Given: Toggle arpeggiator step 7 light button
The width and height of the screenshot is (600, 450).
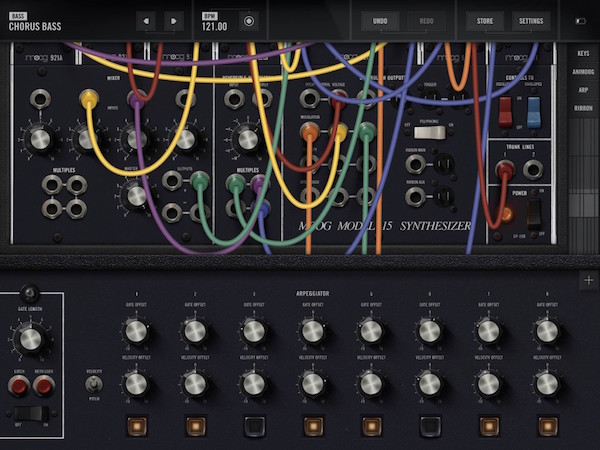Looking at the screenshot, I should pos(489,426).
